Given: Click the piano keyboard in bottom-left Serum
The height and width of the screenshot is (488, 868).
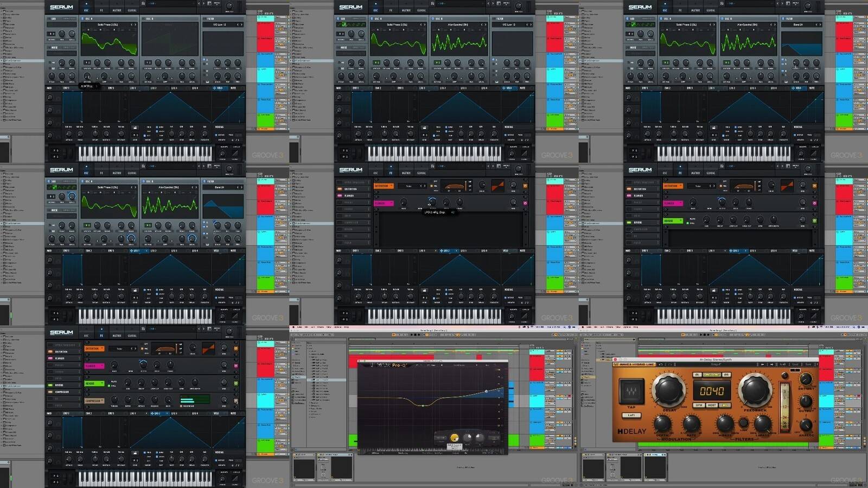Looking at the screenshot, I should 145,478.
